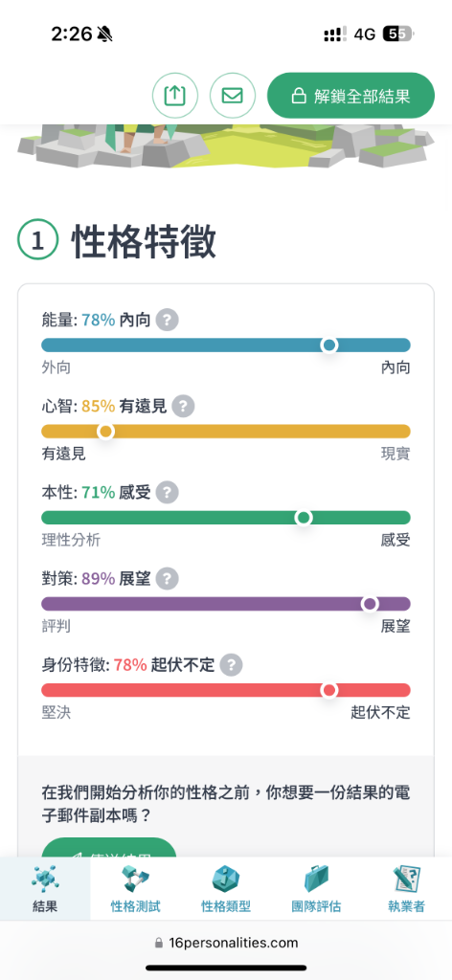Open the help icon beside 能量 內向
Image resolution: width=452 pixels, height=980 pixels.
167,321
